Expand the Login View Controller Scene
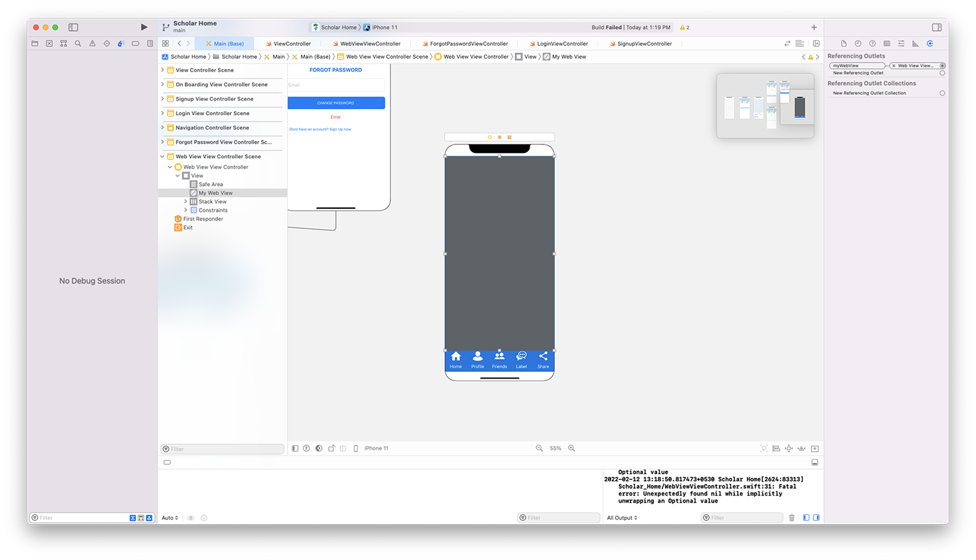 [164, 113]
